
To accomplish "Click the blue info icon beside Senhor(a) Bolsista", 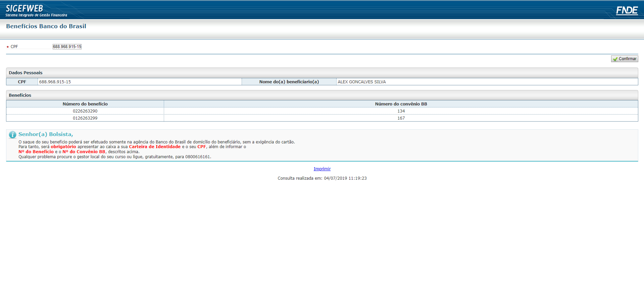I will pos(12,135).
